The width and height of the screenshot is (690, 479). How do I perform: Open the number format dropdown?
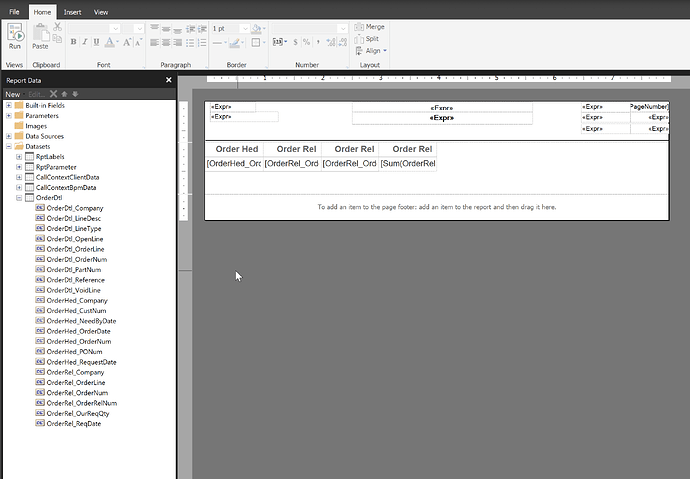(343, 29)
